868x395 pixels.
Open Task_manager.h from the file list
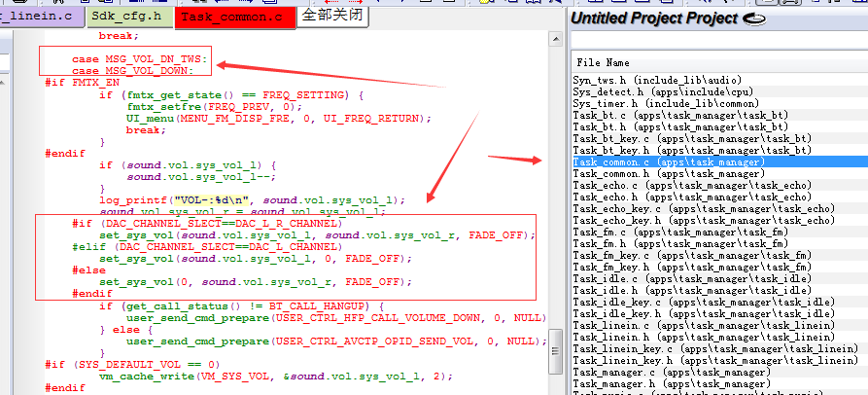(x=672, y=382)
